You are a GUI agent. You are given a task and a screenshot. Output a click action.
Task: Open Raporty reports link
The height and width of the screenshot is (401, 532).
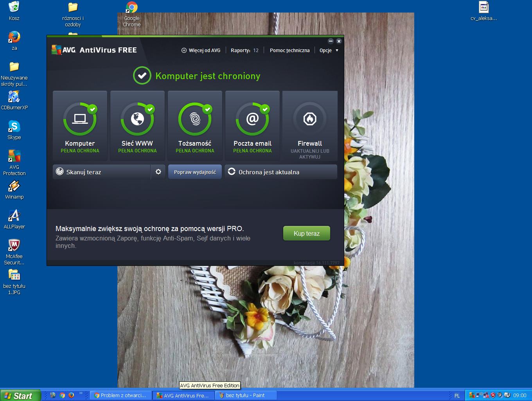[244, 51]
